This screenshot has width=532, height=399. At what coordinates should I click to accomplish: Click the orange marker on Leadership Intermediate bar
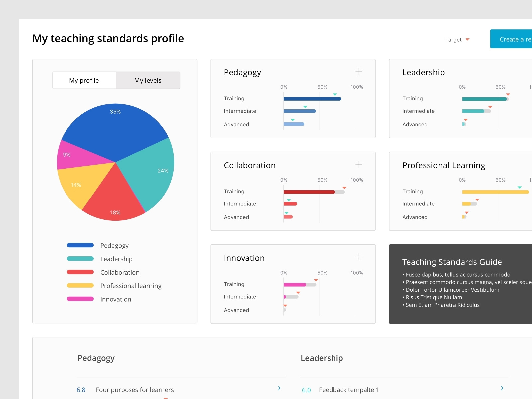point(490,107)
